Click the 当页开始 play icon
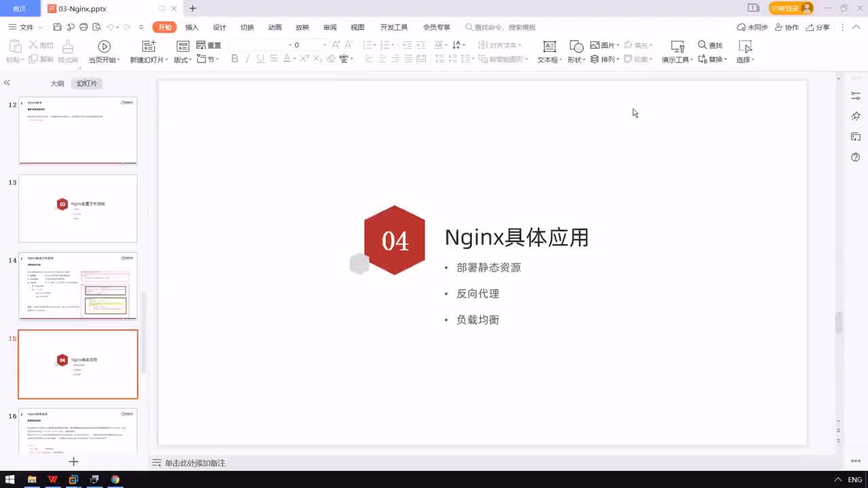 click(x=104, y=46)
